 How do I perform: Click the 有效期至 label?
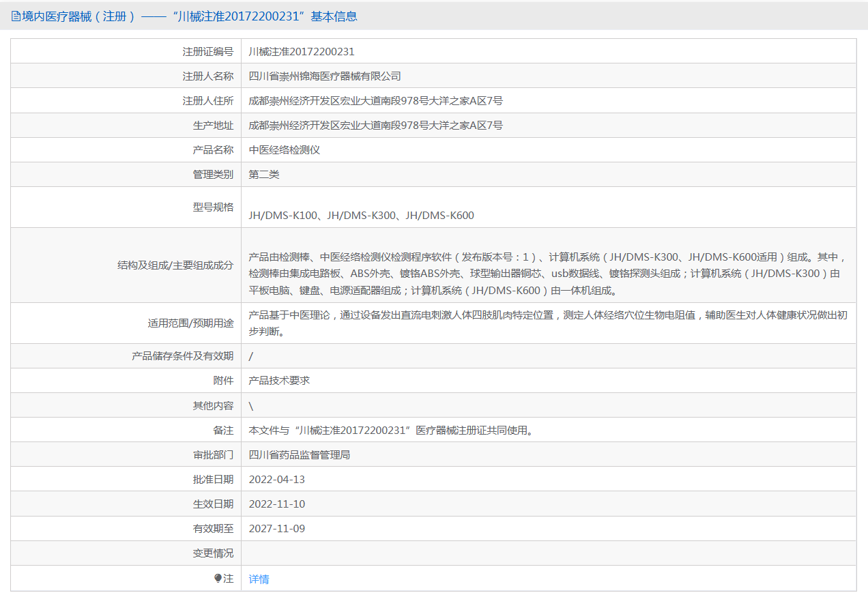pos(213,528)
